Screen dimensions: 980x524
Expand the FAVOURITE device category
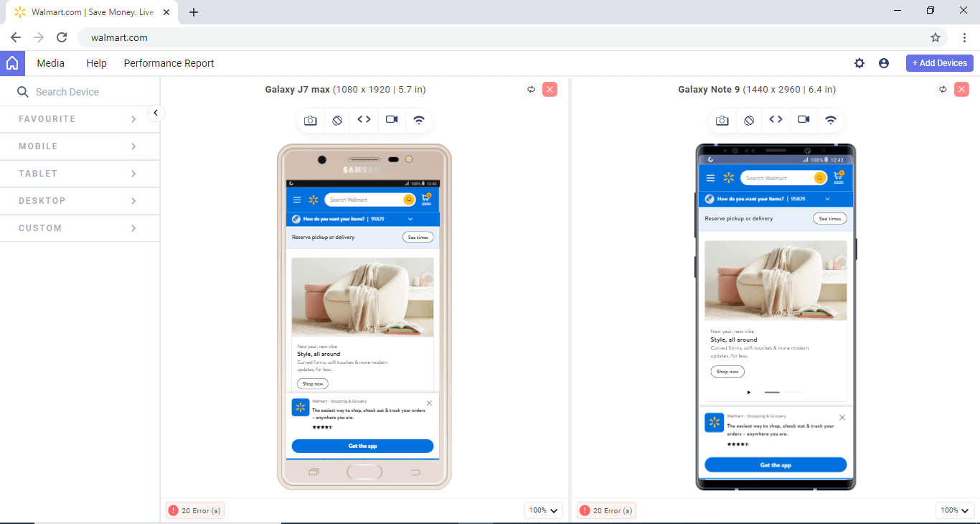80,119
